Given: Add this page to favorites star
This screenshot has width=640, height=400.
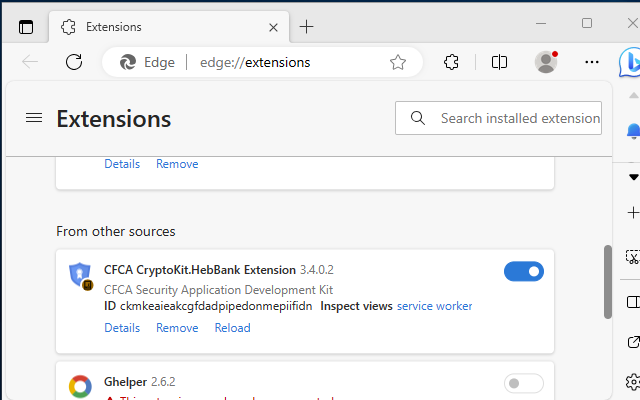Looking at the screenshot, I should tap(398, 62).
